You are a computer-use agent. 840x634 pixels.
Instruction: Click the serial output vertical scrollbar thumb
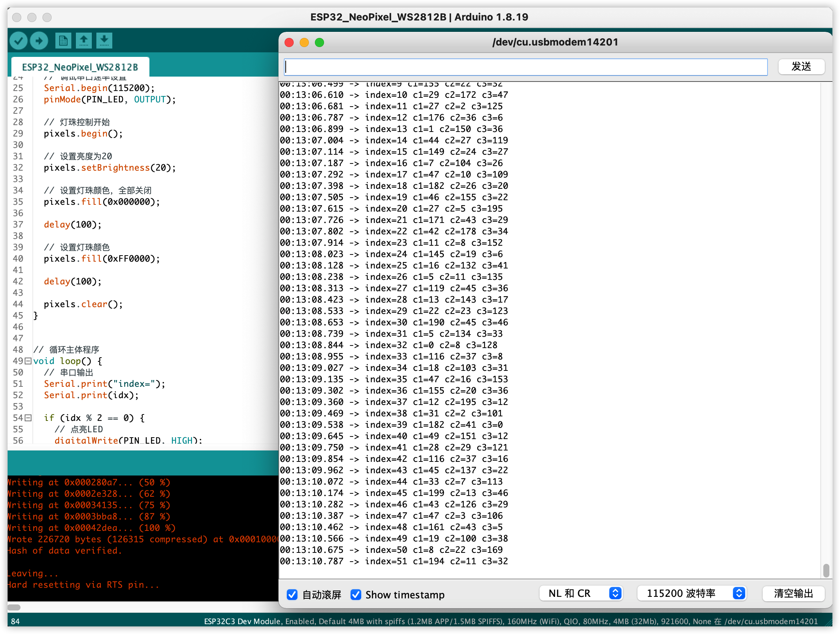(826, 570)
